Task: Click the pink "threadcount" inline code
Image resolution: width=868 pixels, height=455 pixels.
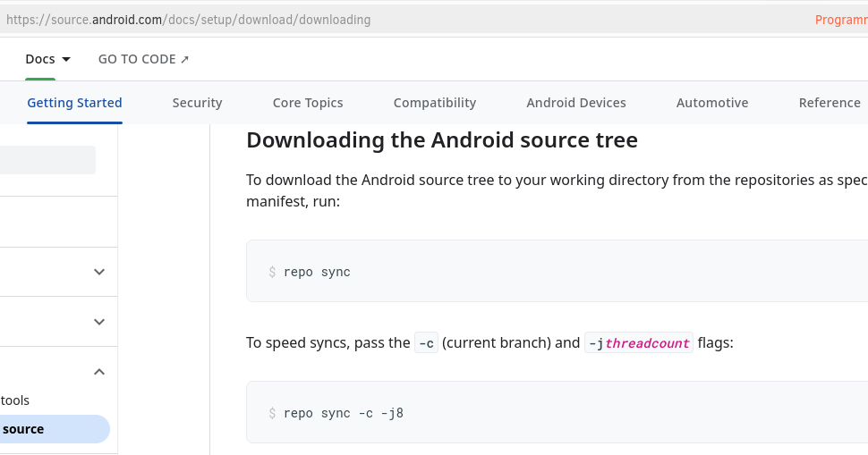Action: pos(647,343)
